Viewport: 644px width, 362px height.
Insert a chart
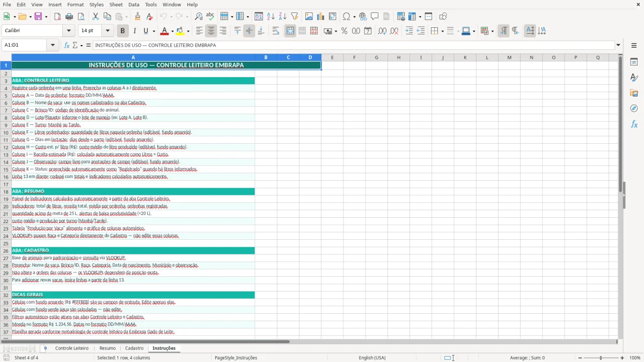[321, 17]
